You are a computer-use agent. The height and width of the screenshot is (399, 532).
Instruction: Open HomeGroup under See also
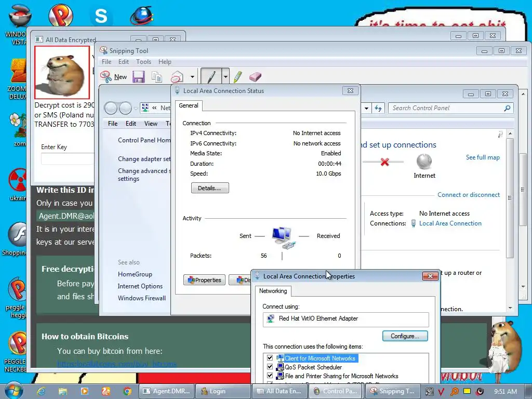tap(135, 274)
